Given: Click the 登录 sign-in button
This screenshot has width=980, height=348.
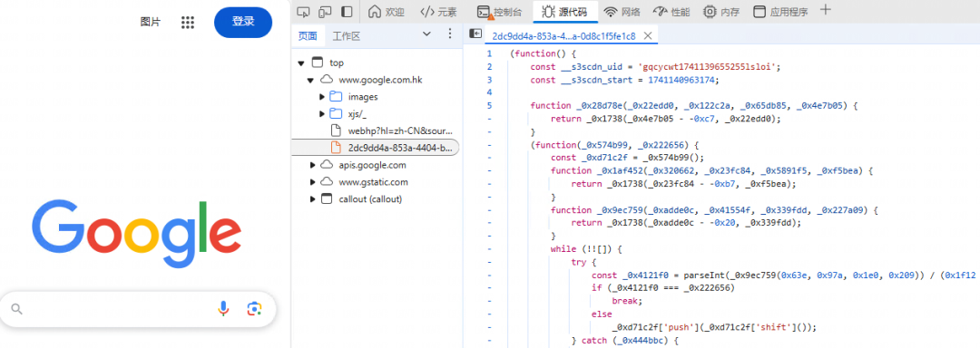Looking at the screenshot, I should point(243,22).
